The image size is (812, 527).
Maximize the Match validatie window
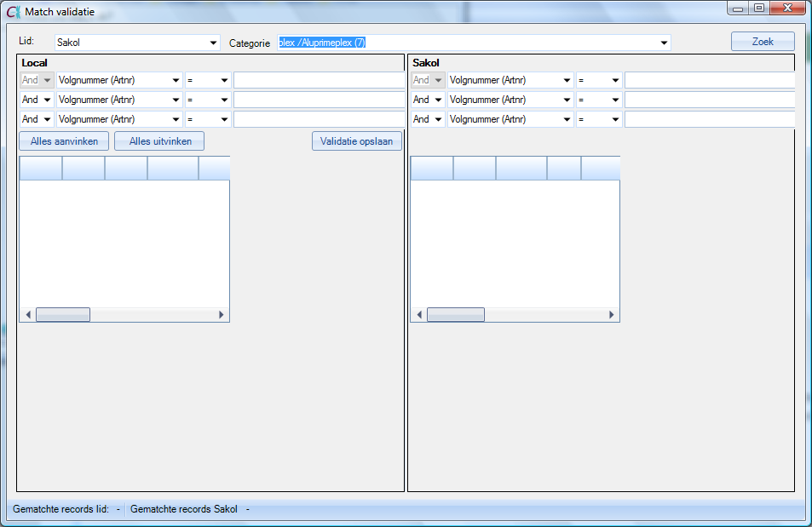click(759, 8)
